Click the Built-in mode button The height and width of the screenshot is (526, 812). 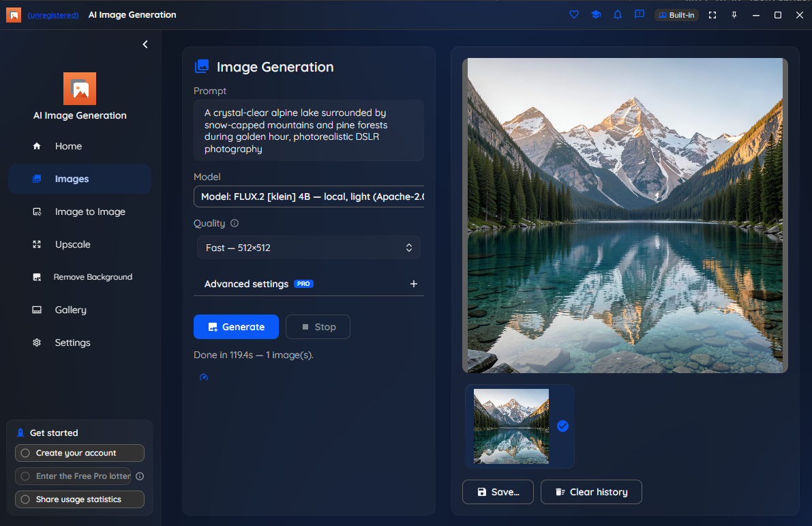pyautogui.click(x=676, y=15)
